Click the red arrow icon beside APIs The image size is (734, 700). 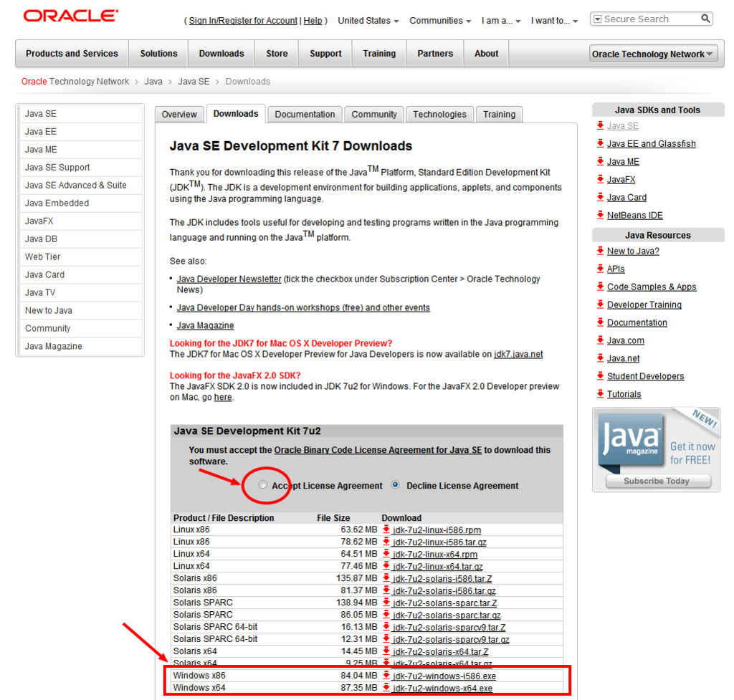(601, 268)
